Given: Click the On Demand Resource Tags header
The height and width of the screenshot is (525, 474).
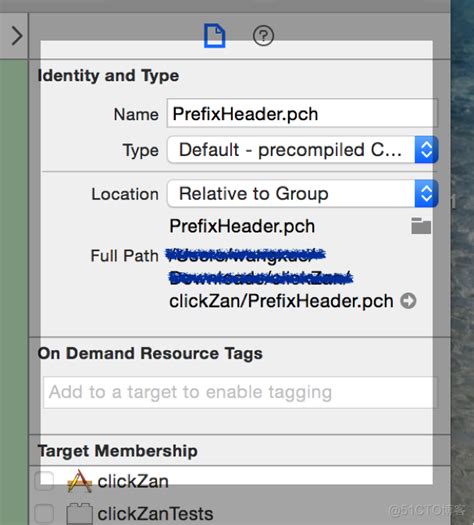Looking at the screenshot, I should pyautogui.click(x=150, y=354).
